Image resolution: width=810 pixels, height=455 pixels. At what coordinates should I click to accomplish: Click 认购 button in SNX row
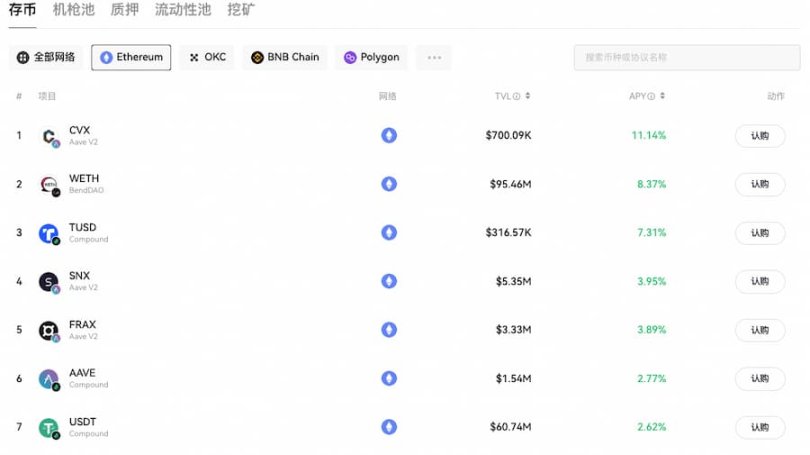click(x=760, y=281)
